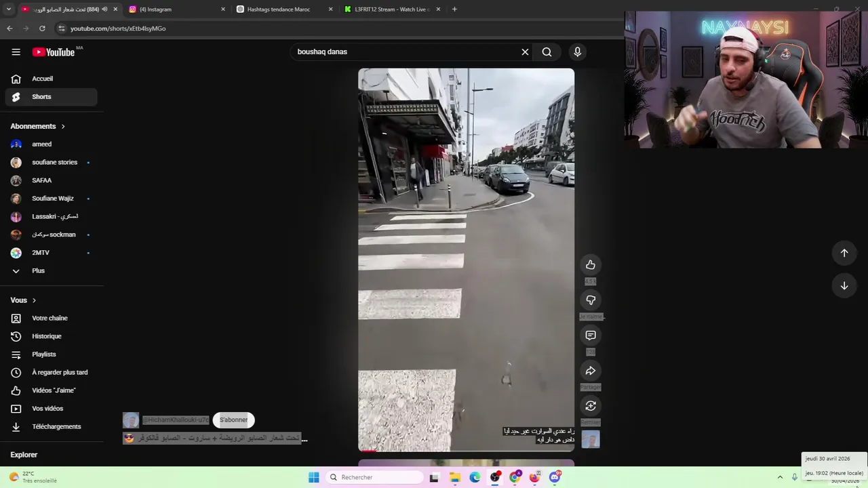This screenshot has height=488, width=868.
Task: Click the browser address bar URL
Action: [118, 28]
